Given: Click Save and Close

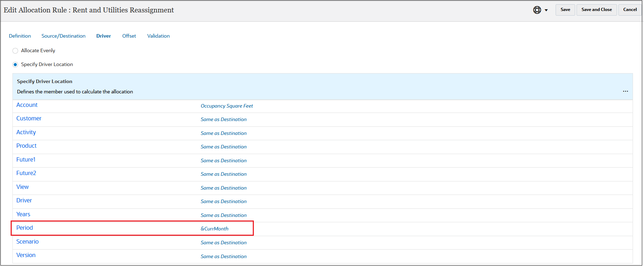Looking at the screenshot, I should (x=596, y=10).
